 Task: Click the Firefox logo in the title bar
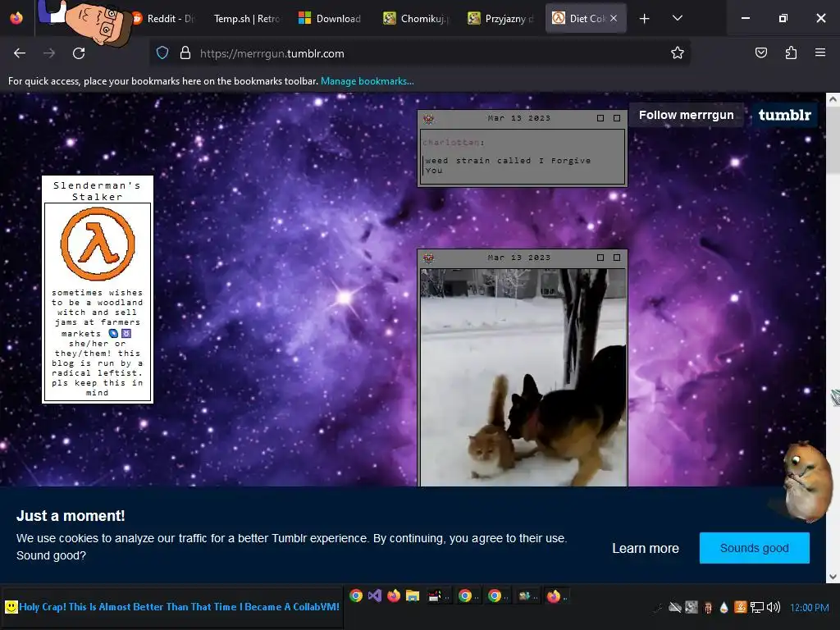tap(16, 18)
